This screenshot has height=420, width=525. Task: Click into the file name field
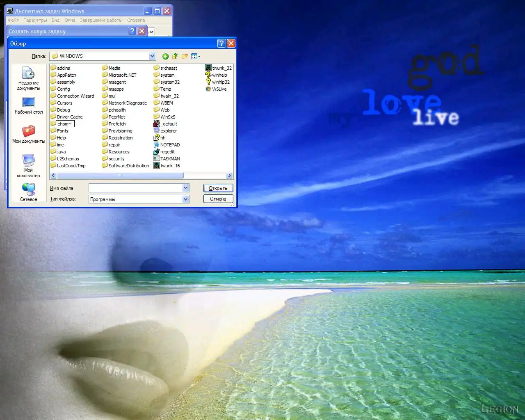136,188
